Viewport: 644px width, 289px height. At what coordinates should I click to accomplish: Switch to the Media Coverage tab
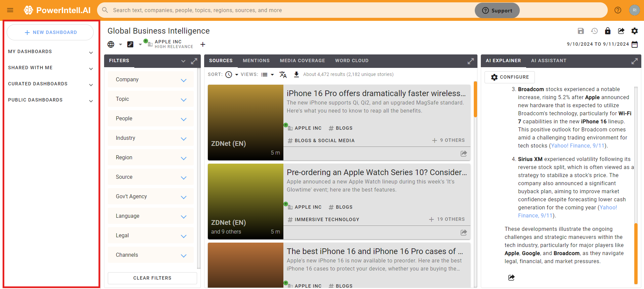[303, 61]
